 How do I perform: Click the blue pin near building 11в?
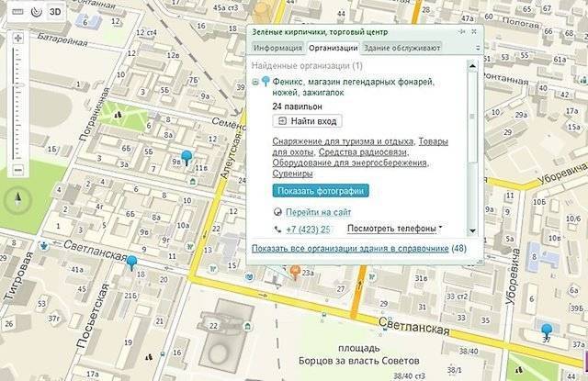(x=188, y=157)
